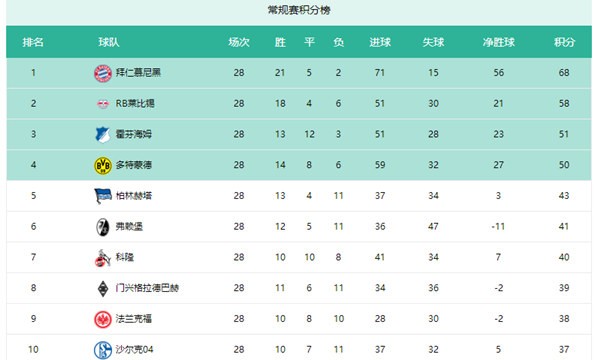Click the 排名 column header
600x360 pixels.
33,42
